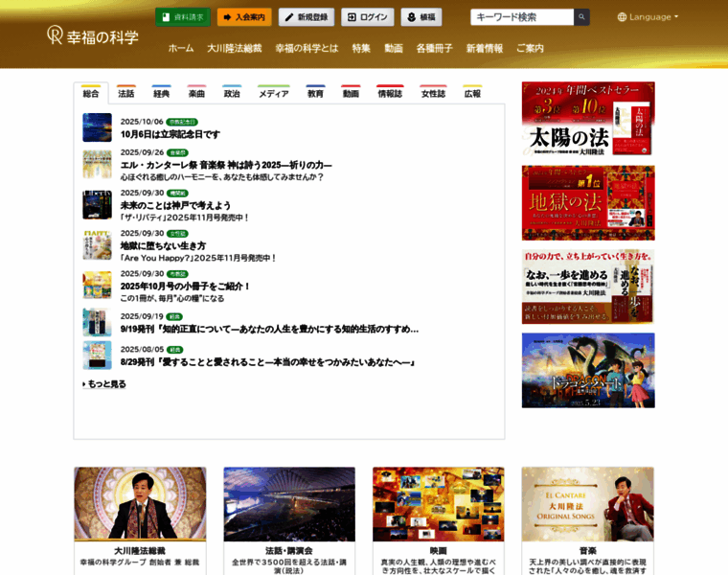The image size is (728, 575).
Task: Switch to the 法話 tab
Action: [x=125, y=93]
